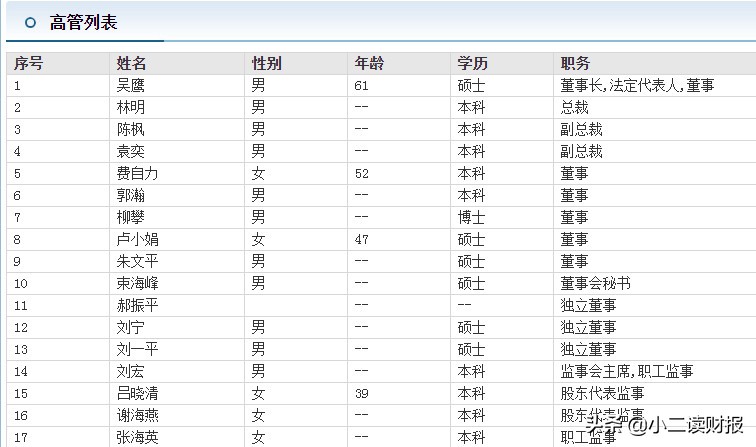
Task: Click the 职务 column header
Action: click(x=575, y=63)
